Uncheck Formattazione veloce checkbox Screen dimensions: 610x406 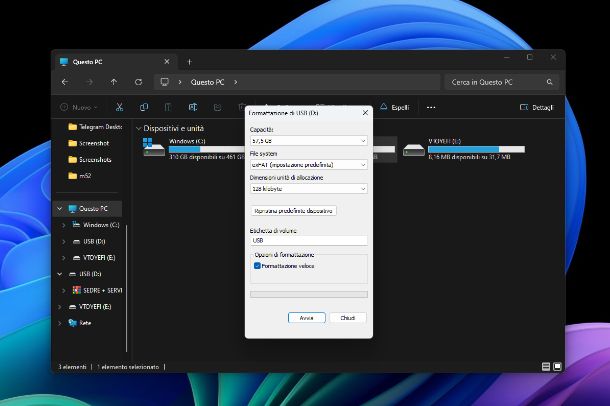point(257,266)
